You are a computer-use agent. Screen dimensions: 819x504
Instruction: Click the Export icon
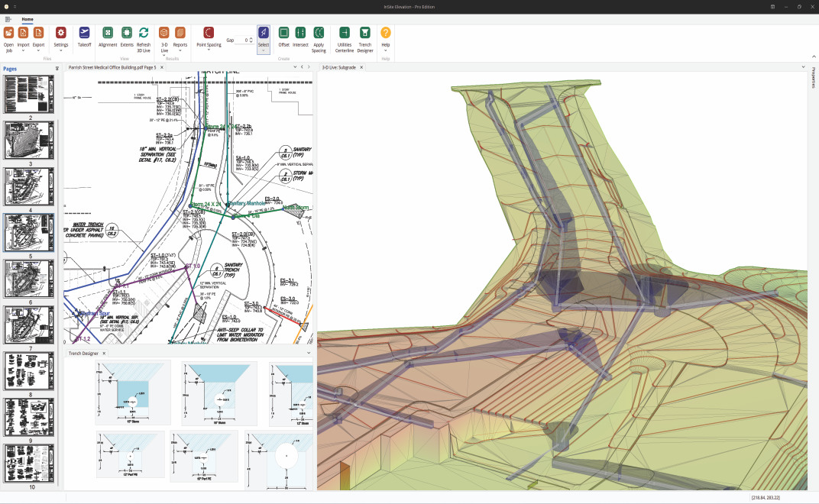39,33
